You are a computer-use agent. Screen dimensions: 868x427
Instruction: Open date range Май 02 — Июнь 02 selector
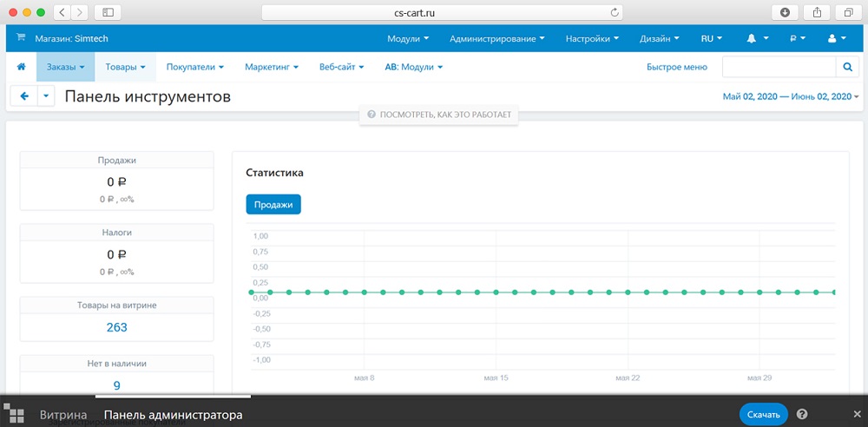791,96
